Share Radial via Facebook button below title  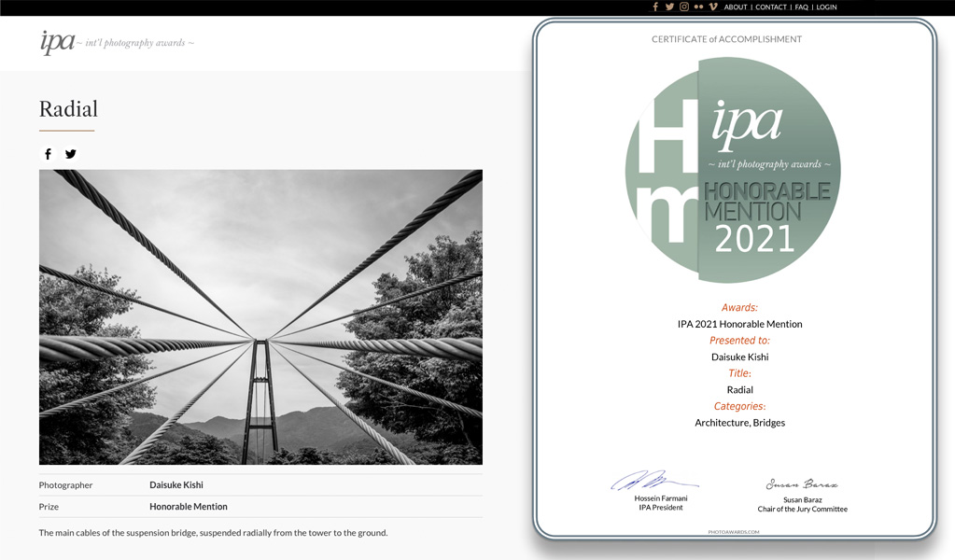coord(48,154)
